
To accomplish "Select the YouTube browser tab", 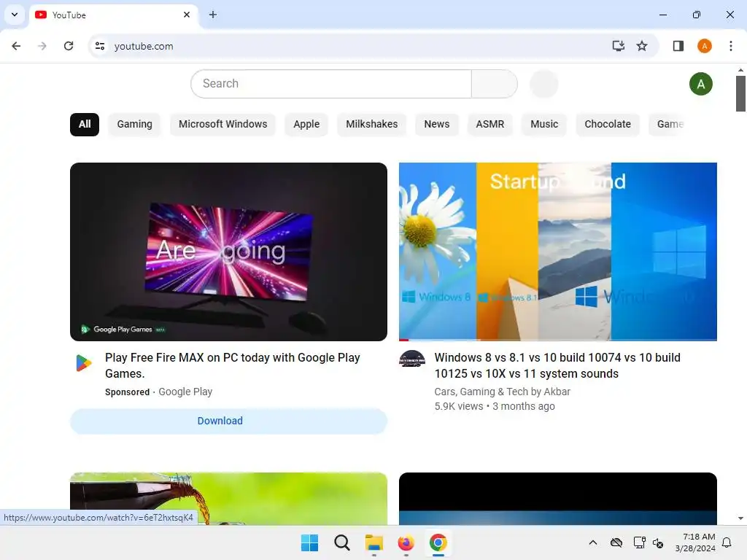I will (113, 15).
